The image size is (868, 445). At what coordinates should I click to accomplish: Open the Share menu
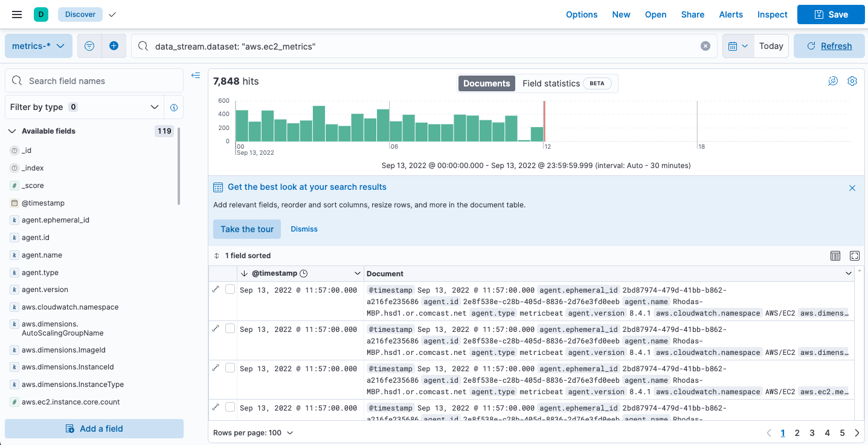pos(692,15)
